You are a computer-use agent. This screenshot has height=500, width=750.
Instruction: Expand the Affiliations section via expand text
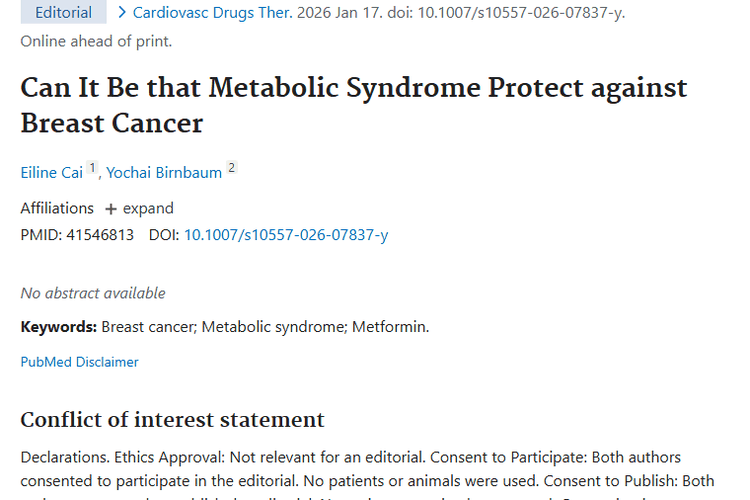click(x=148, y=209)
